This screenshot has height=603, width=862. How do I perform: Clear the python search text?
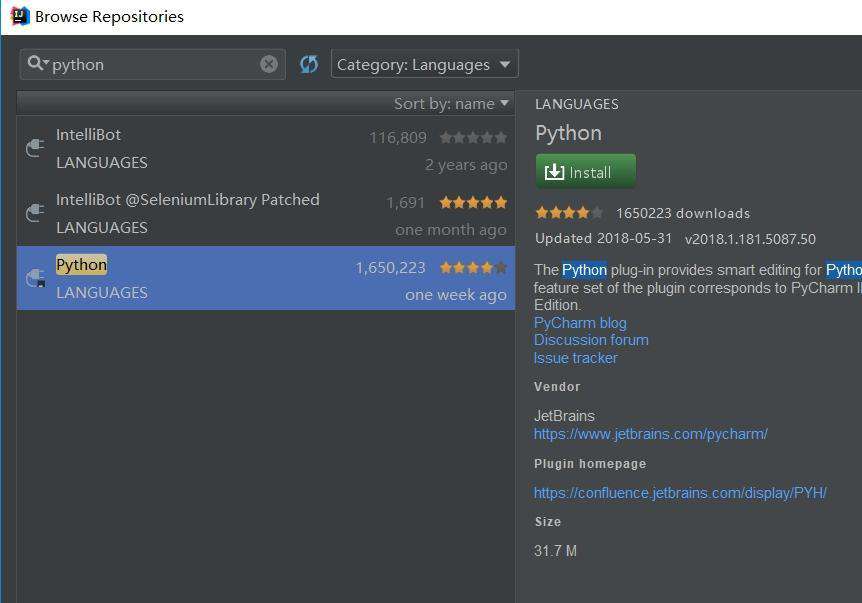(269, 64)
